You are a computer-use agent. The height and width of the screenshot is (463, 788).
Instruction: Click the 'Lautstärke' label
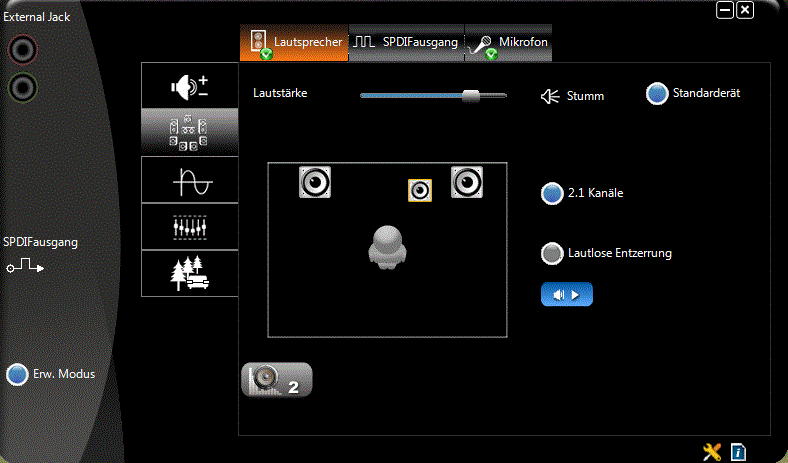point(280,93)
